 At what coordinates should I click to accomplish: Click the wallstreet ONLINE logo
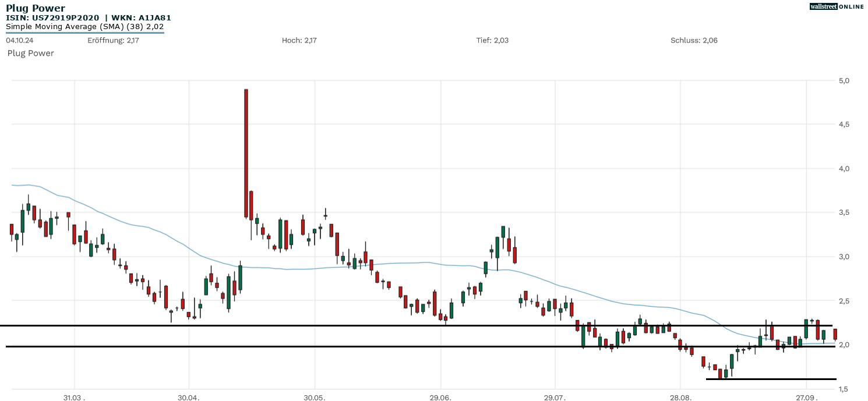(837, 6)
